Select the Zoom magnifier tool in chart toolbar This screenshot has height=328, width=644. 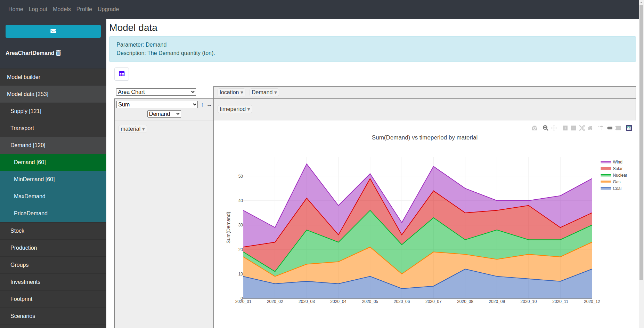click(x=546, y=128)
